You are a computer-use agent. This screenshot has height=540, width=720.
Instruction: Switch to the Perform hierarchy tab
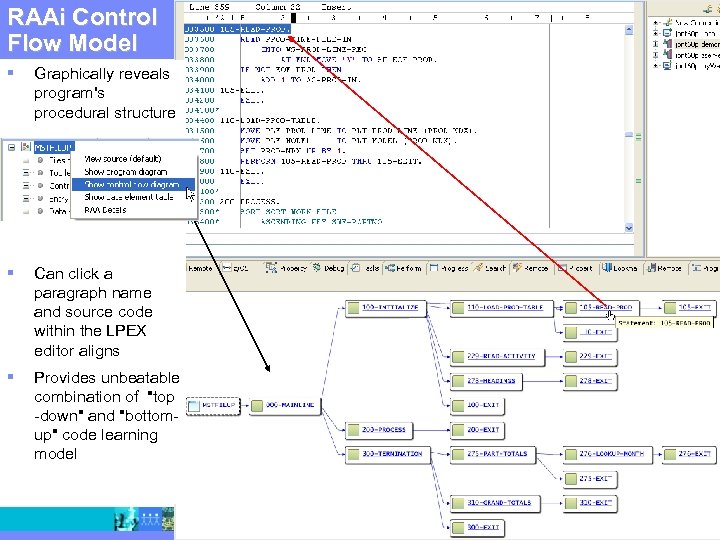tap(403, 268)
